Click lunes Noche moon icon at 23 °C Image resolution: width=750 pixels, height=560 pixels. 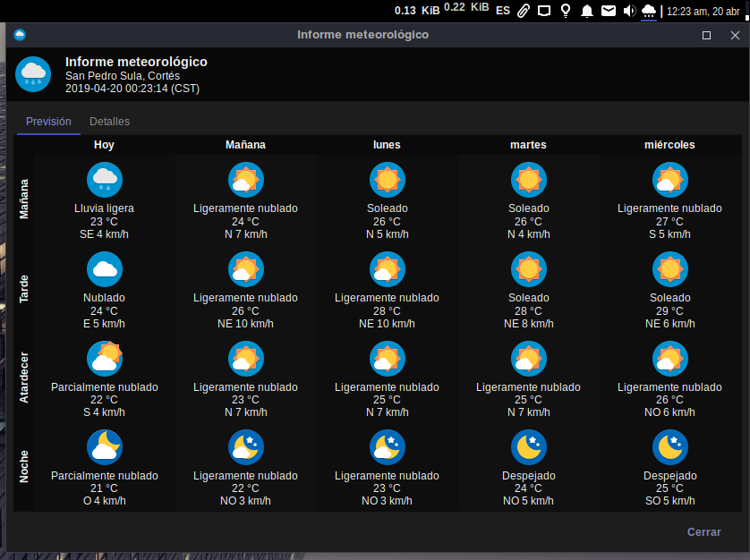pyautogui.click(x=388, y=447)
